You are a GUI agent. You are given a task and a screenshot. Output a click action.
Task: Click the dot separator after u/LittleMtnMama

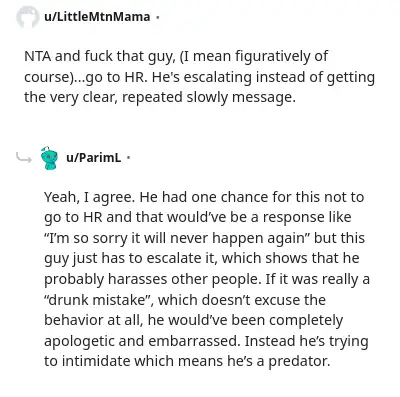(x=158, y=17)
